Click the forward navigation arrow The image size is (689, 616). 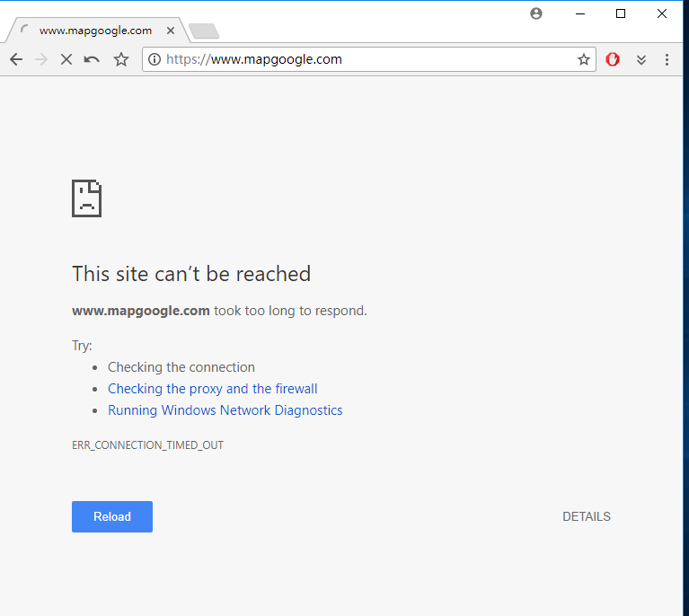click(41, 59)
